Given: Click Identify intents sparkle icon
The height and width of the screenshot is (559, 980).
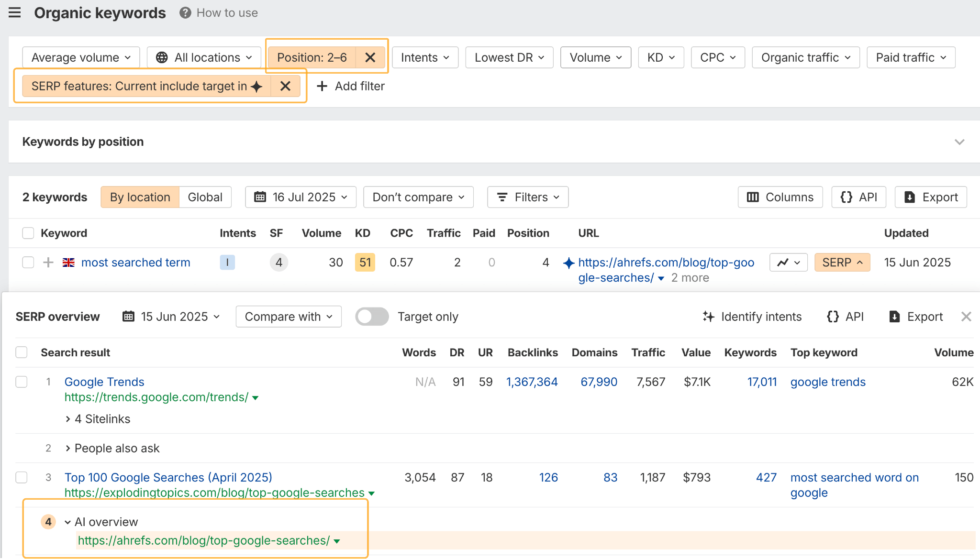Looking at the screenshot, I should [708, 317].
